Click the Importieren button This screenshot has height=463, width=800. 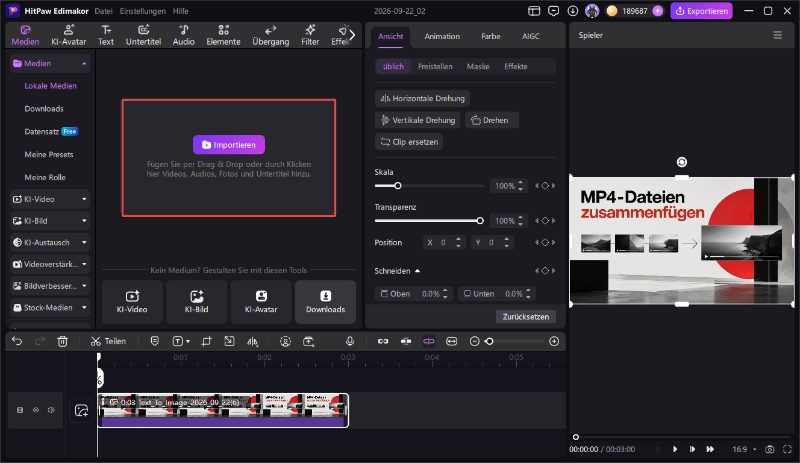229,144
